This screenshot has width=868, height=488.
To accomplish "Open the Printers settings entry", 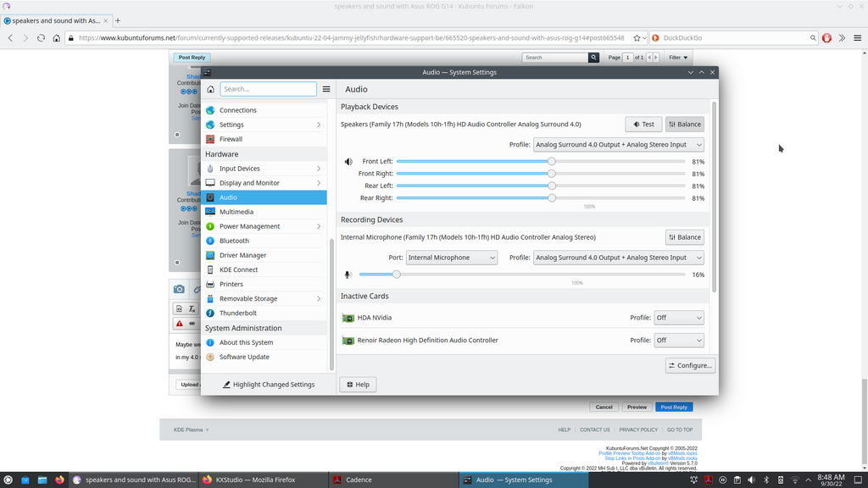I will click(x=231, y=284).
